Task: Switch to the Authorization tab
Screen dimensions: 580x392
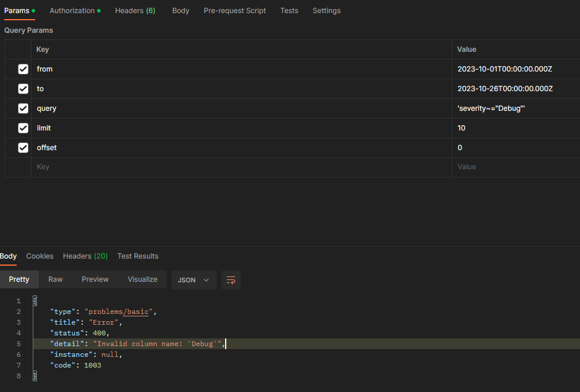Action: [x=71, y=10]
